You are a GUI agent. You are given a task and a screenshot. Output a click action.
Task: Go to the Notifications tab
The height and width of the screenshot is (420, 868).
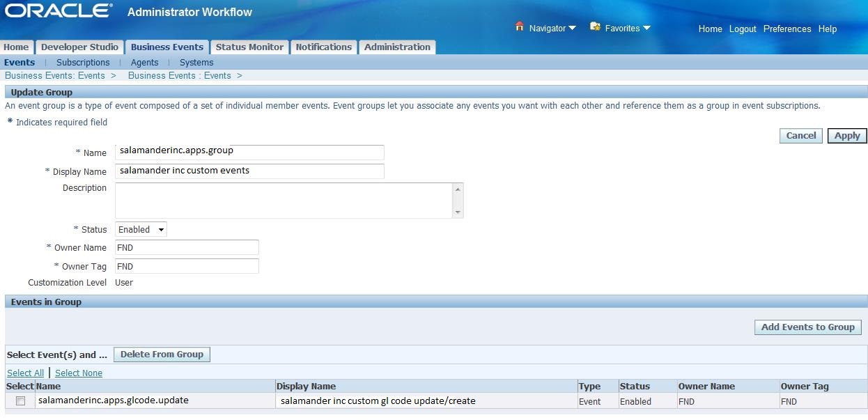tap(323, 47)
